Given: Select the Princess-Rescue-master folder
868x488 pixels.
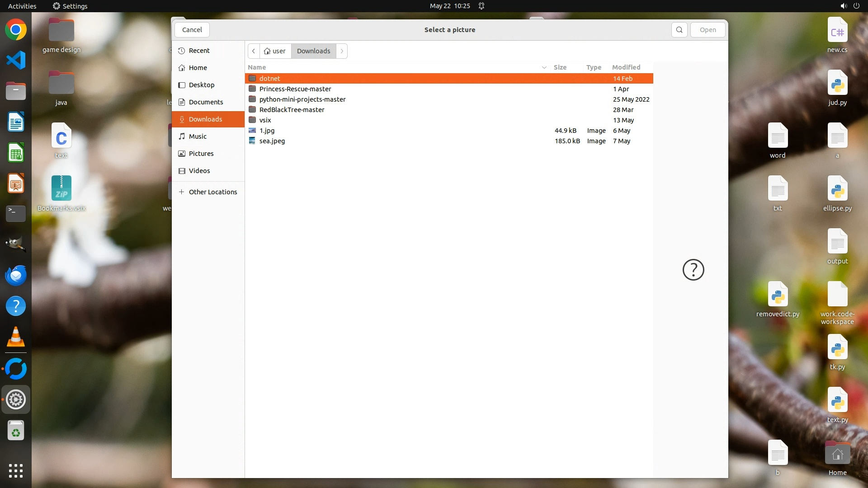Looking at the screenshot, I should 295,89.
